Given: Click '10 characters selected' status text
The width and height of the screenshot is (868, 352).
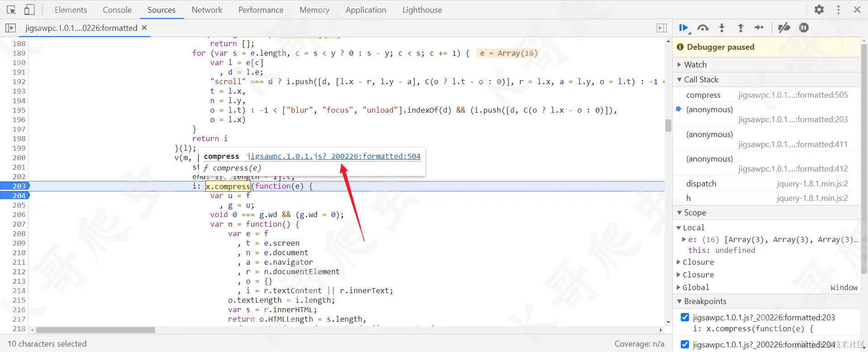Looking at the screenshot, I should point(47,344).
